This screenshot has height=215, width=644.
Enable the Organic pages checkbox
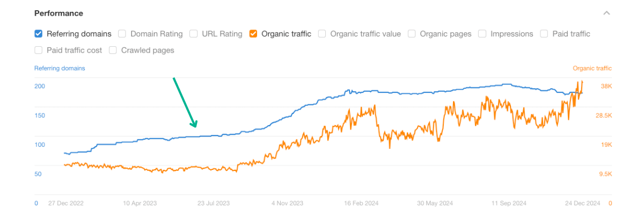coord(412,34)
